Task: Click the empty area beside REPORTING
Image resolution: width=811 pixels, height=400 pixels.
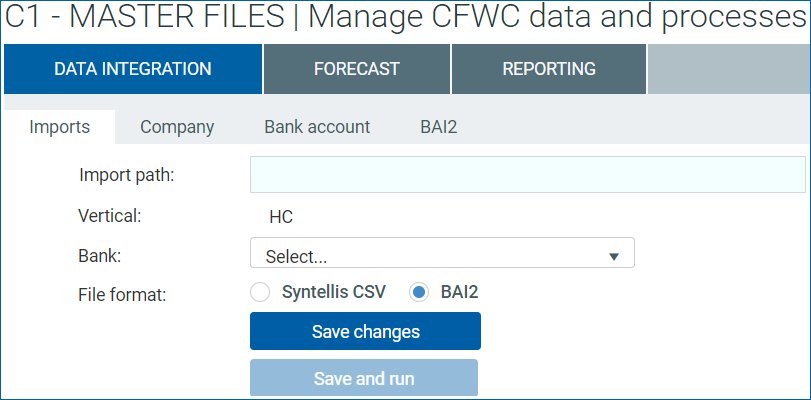Action: [728, 69]
